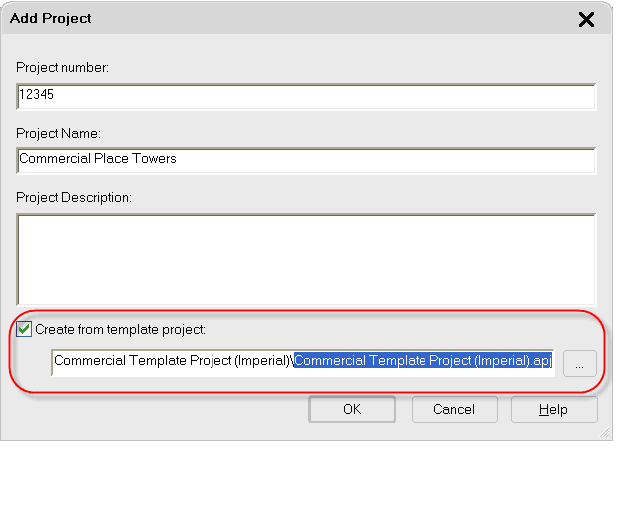
Task: Click the 'Create from template project' label text
Action: pos(121,328)
